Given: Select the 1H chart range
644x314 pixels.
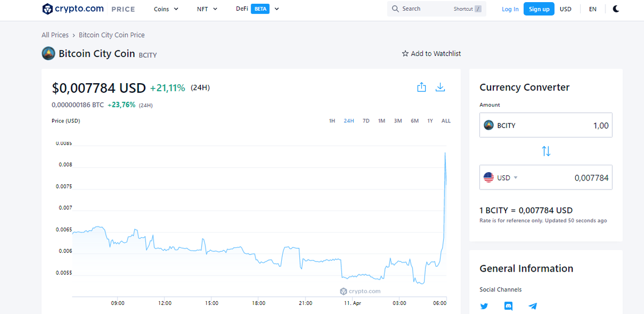Looking at the screenshot, I should [332, 121].
